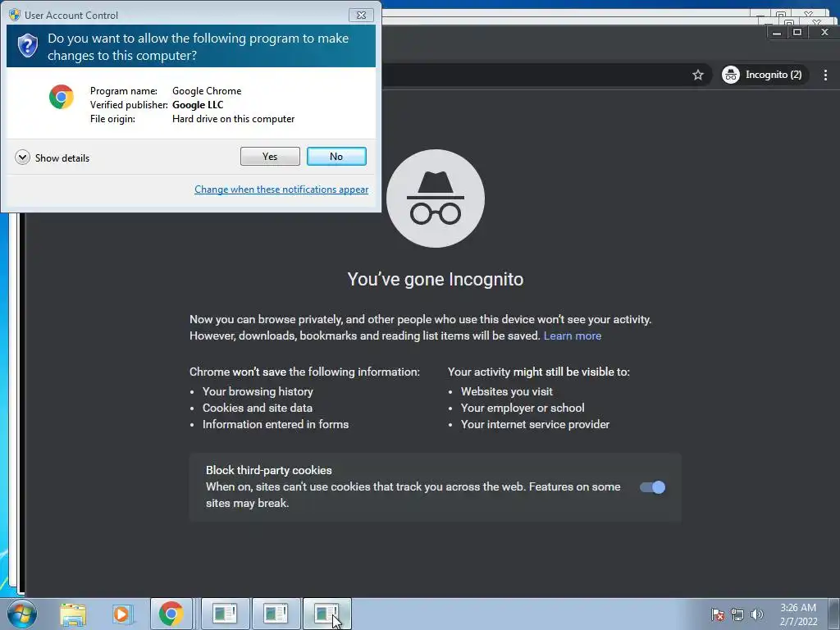Click the network icon in system tray

[x=737, y=614]
